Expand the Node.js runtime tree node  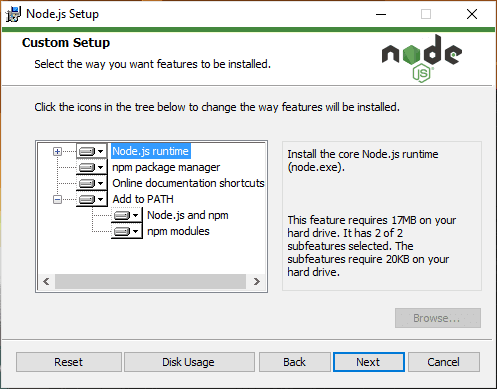(x=57, y=152)
